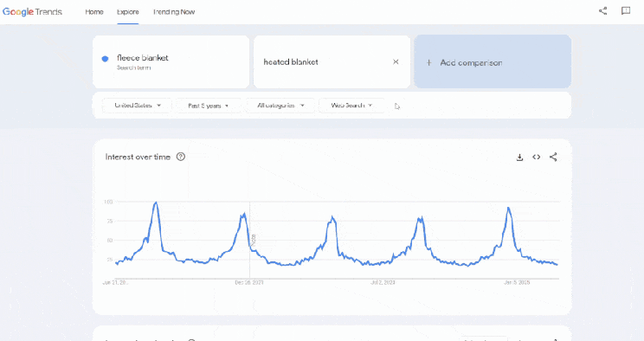
Task: Select the Explore tab
Action: pos(128,12)
